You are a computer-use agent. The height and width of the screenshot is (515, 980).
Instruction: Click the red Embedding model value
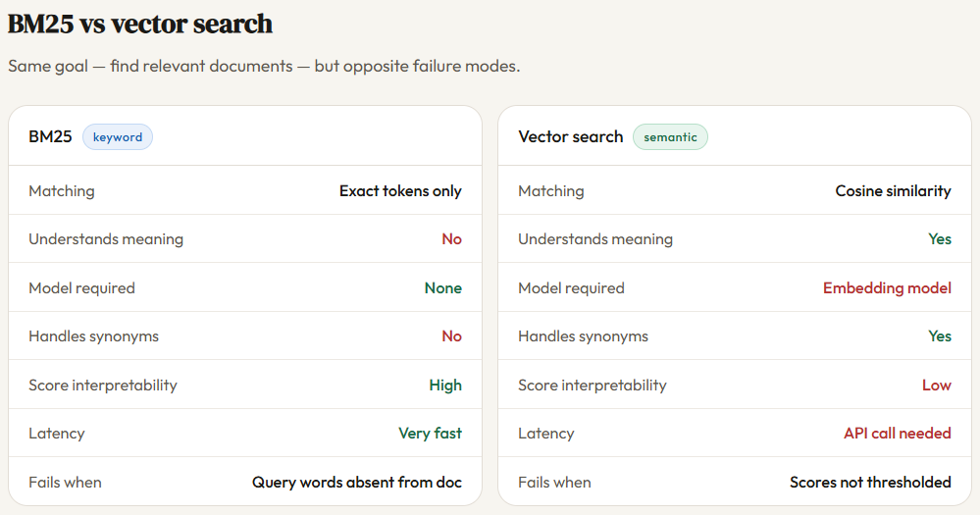pos(887,288)
